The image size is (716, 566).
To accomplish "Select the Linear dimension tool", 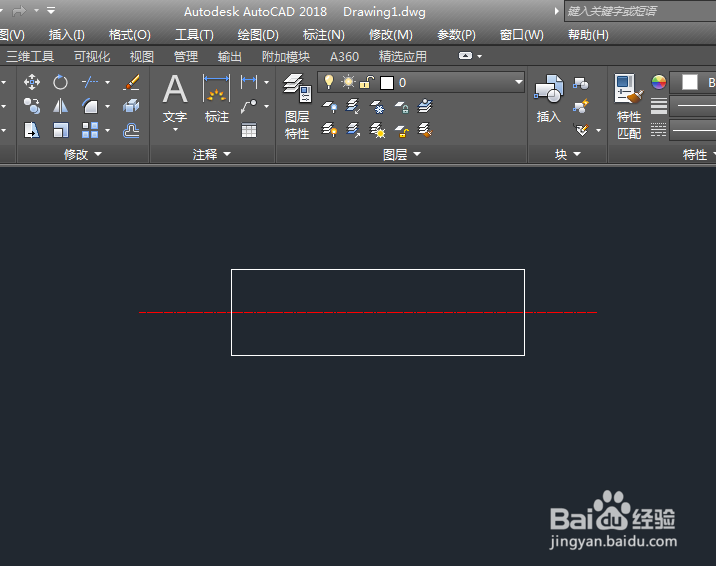I will (x=249, y=82).
